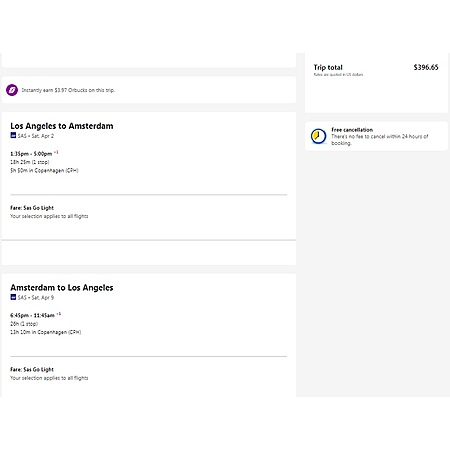The height and width of the screenshot is (450, 450).
Task: Click the 5h 50m in Copenhagen layover text
Action: 44,170
